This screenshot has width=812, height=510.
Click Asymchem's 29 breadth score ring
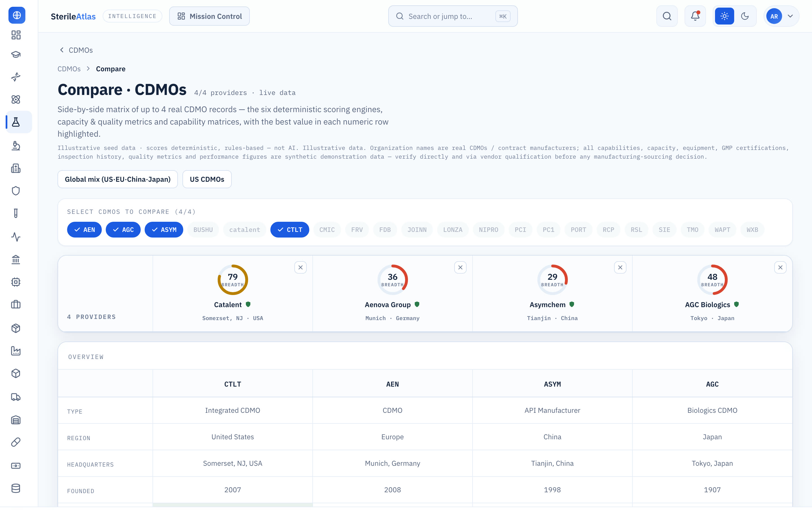552,280
